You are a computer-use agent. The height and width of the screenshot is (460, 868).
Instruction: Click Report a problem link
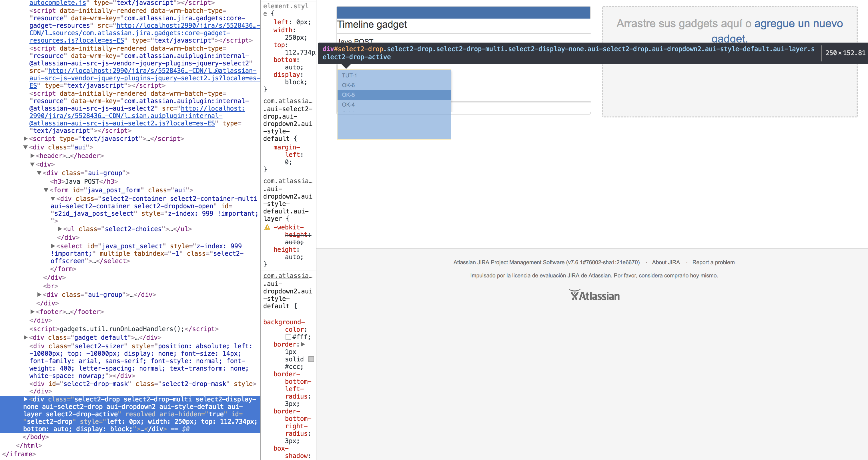[x=713, y=262]
